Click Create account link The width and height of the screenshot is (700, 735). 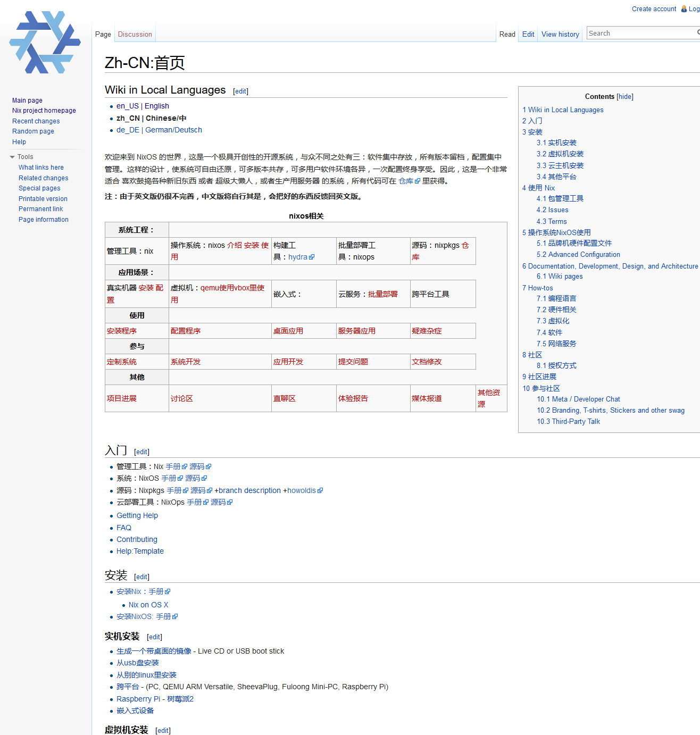point(654,9)
